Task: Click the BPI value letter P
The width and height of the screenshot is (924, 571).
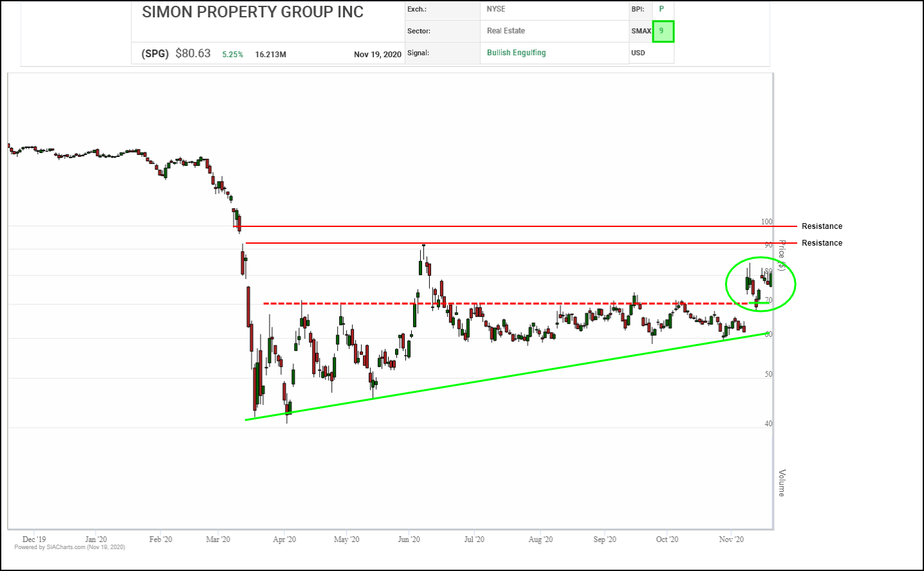Action: click(661, 9)
